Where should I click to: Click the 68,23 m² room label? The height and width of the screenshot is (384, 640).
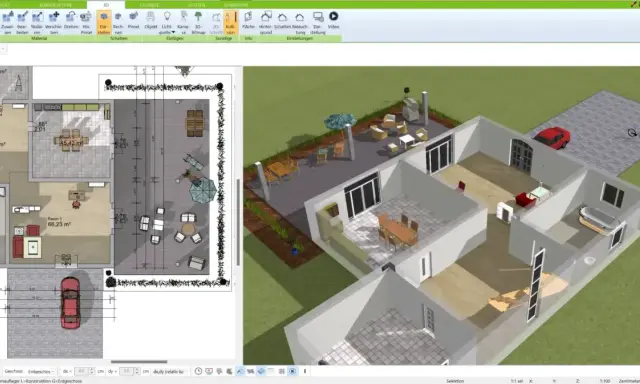tap(59, 224)
